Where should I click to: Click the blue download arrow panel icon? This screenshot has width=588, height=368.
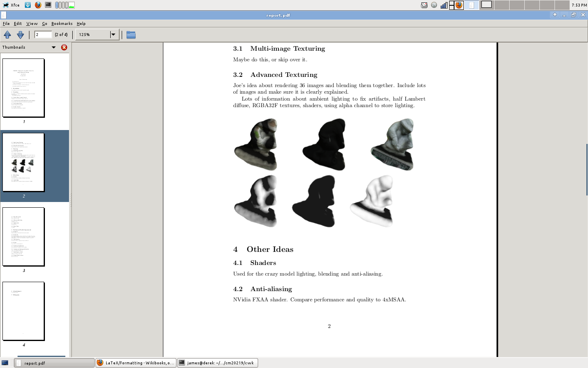click(x=28, y=5)
